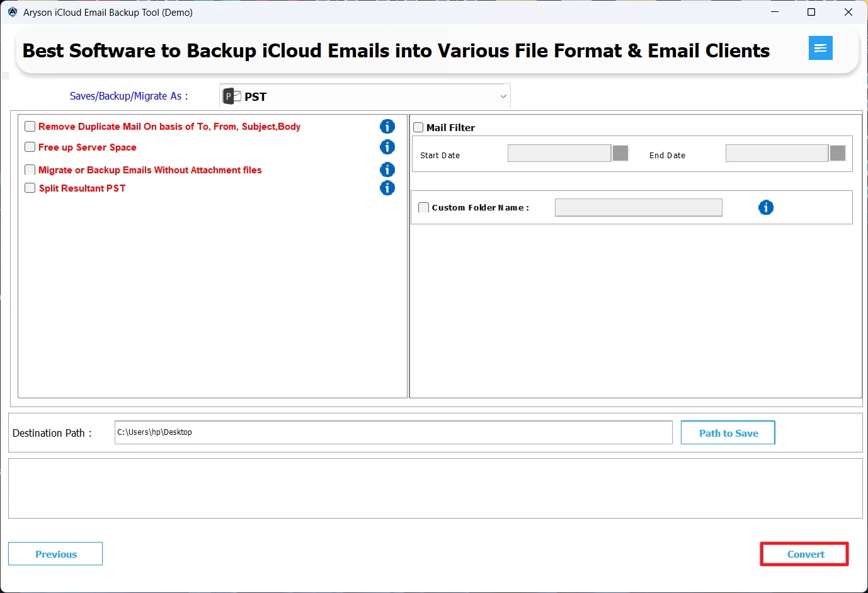
Task: Click info icon for Remove Duplicate Mail
Action: pos(387,127)
